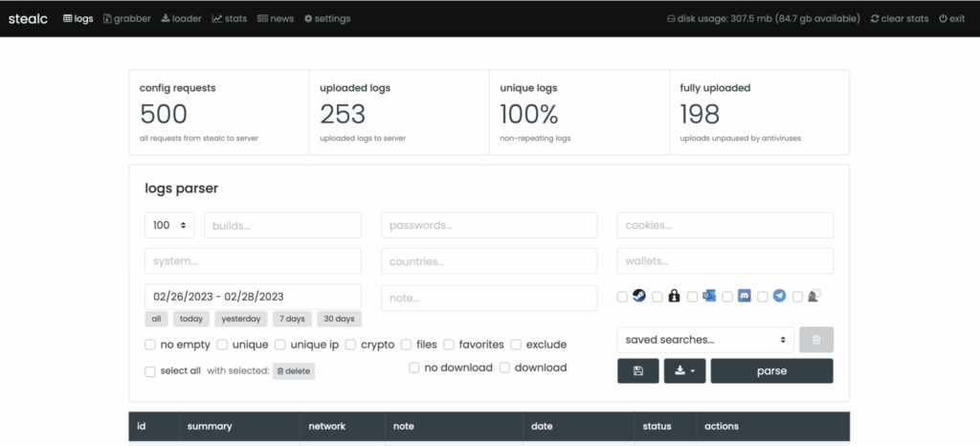Tick the checkbox next to Discord icon
Screen dimensions: 980x446
click(x=727, y=298)
